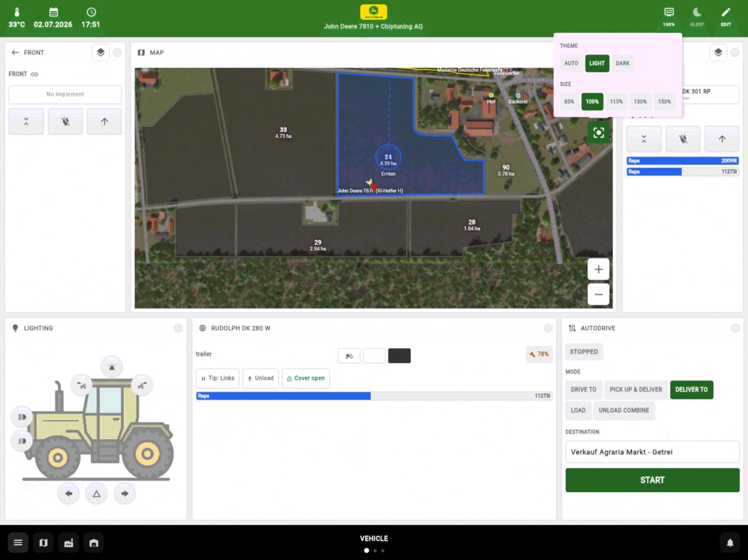Image resolution: width=748 pixels, height=560 pixels.
Task: Open the destination selector Verkauf Agraria Markt
Action: [652, 452]
